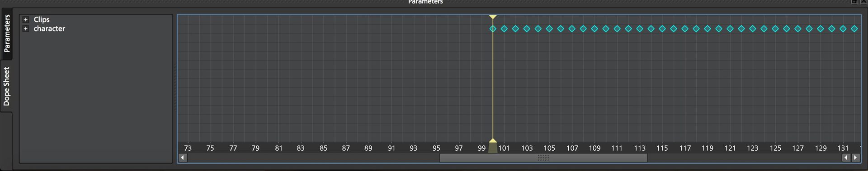Jump to frame 87 on the ruler

pyautogui.click(x=346, y=148)
